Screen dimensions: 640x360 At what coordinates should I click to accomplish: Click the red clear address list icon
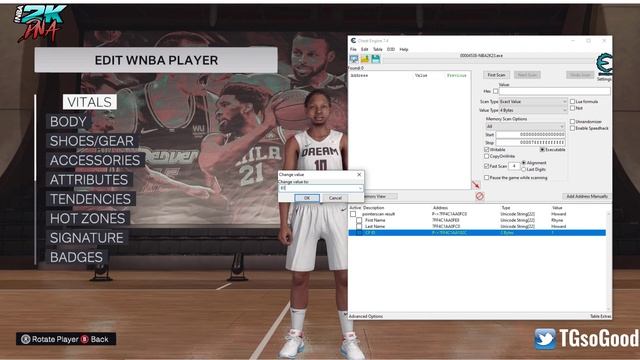[480, 196]
